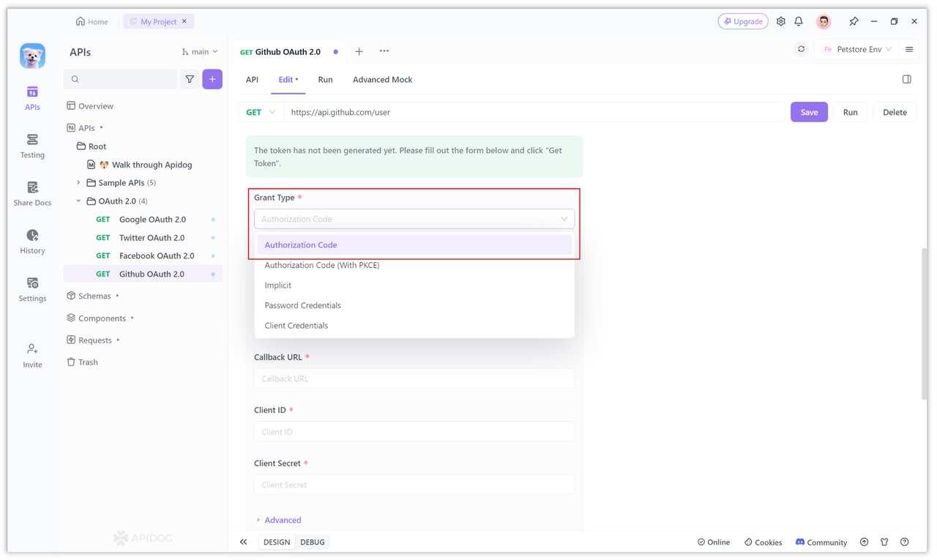Screen dimensions: 937x560
Task: Open the tab bar more options ellipsis
Action: (384, 51)
